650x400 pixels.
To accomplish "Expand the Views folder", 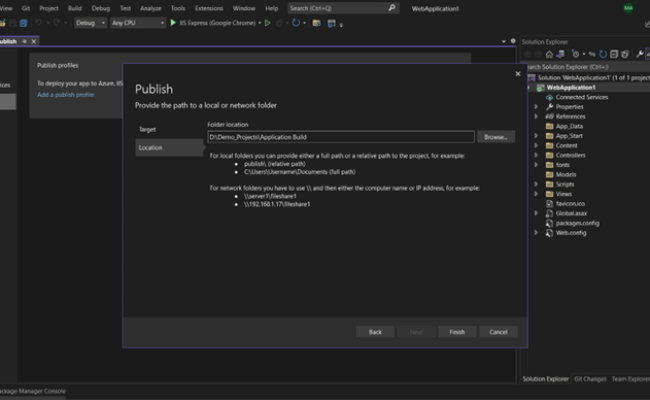I will (536, 194).
